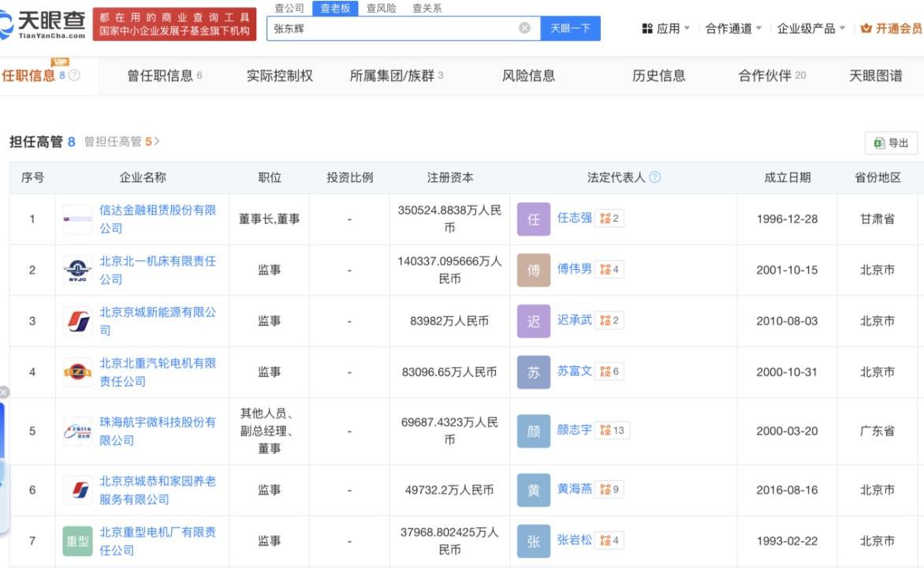Select the 傅 avatar for 傅伟男
Image resolution: width=924 pixels, height=568 pixels.
pyautogui.click(x=533, y=270)
